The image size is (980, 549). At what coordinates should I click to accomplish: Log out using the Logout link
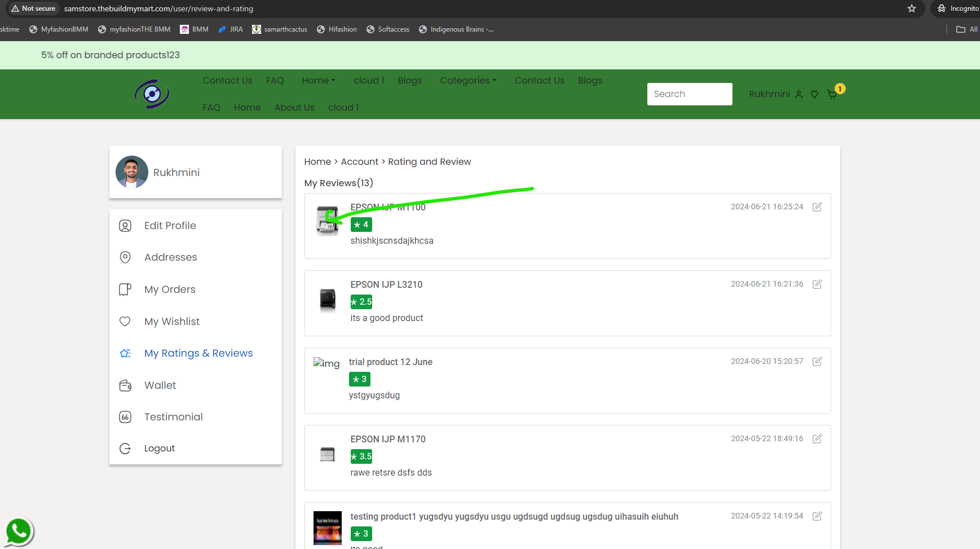pos(160,449)
